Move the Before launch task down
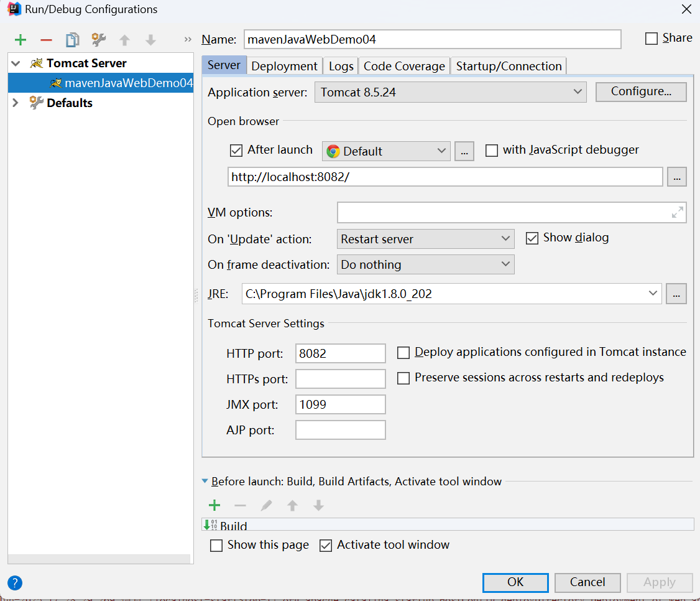 coord(318,505)
